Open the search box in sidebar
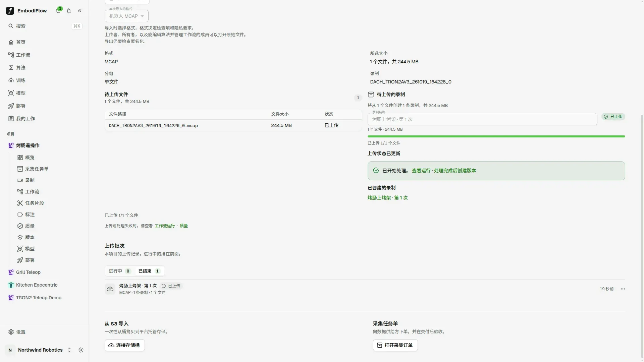This screenshot has width=644, height=362. coord(44,26)
